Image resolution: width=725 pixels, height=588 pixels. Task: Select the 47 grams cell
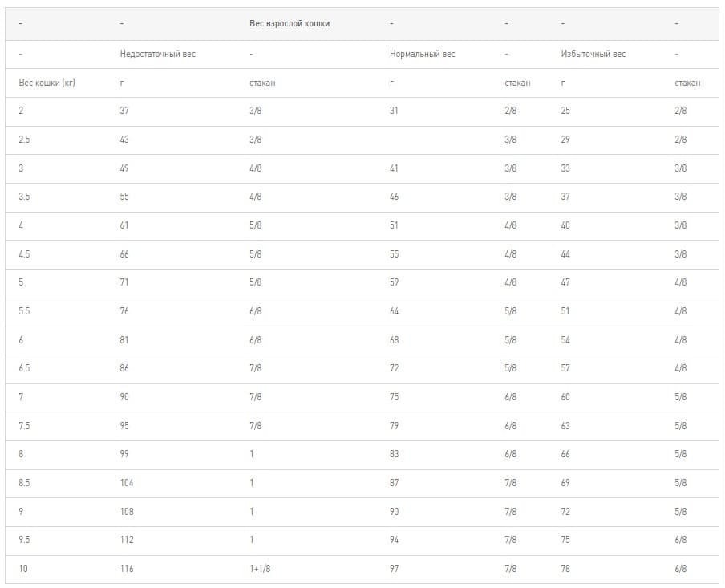[565, 282]
